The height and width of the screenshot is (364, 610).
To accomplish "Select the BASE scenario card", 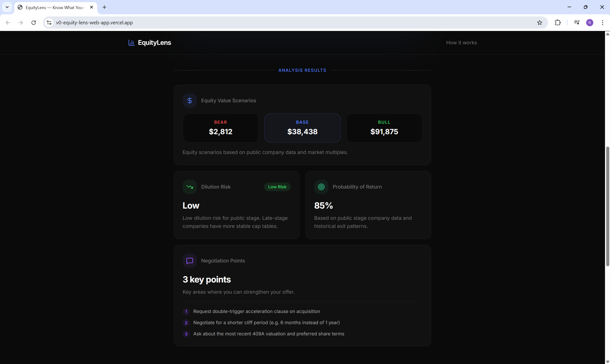I will tap(302, 128).
